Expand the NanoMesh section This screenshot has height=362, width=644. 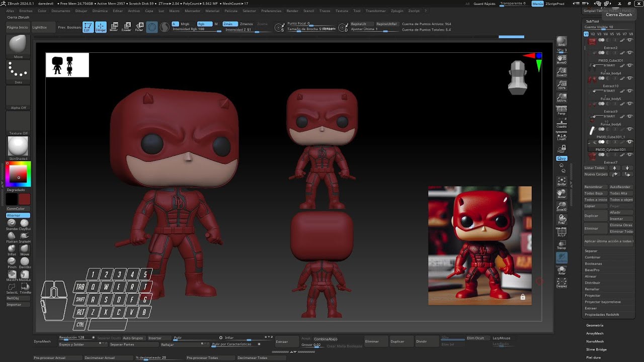click(595, 341)
